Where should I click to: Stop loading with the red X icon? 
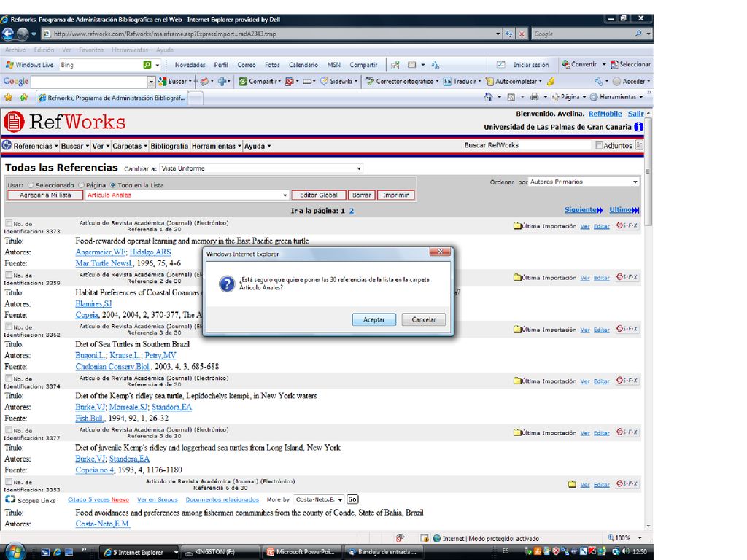pos(522,34)
